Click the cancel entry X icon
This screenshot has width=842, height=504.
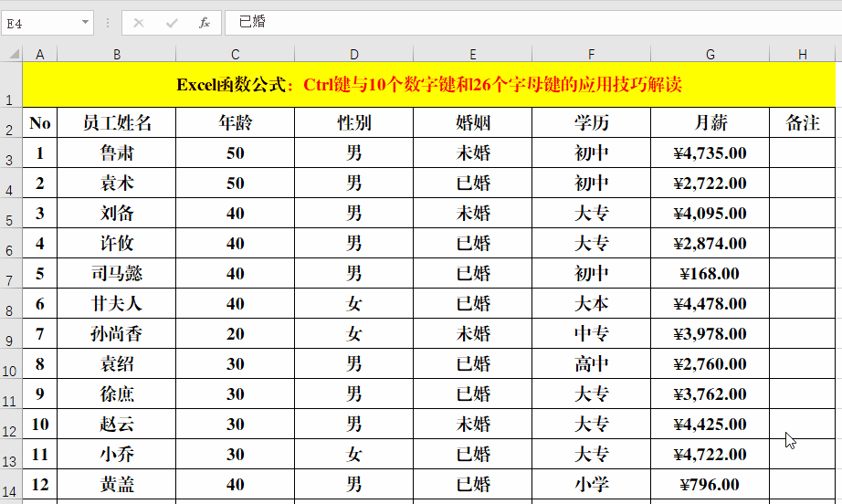[x=139, y=23]
